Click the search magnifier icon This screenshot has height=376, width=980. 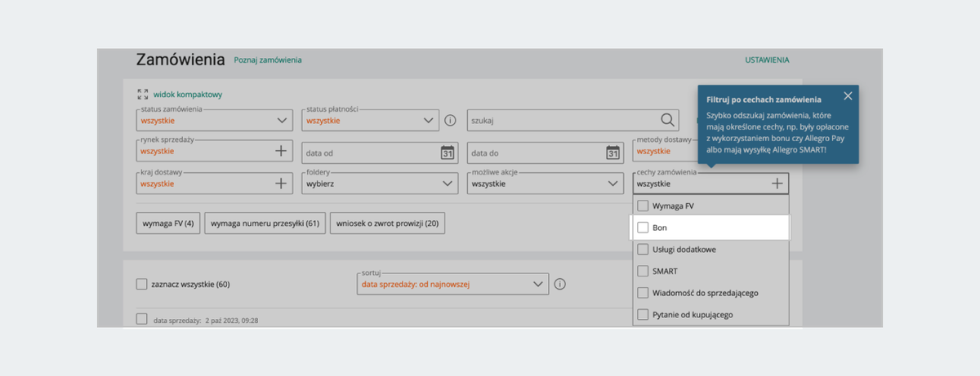668,121
